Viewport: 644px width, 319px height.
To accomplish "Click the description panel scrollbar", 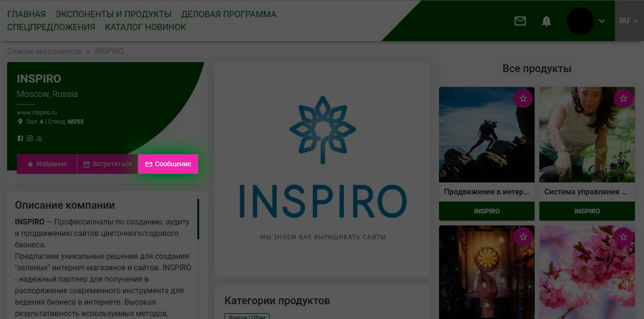I will pyautogui.click(x=198, y=219).
